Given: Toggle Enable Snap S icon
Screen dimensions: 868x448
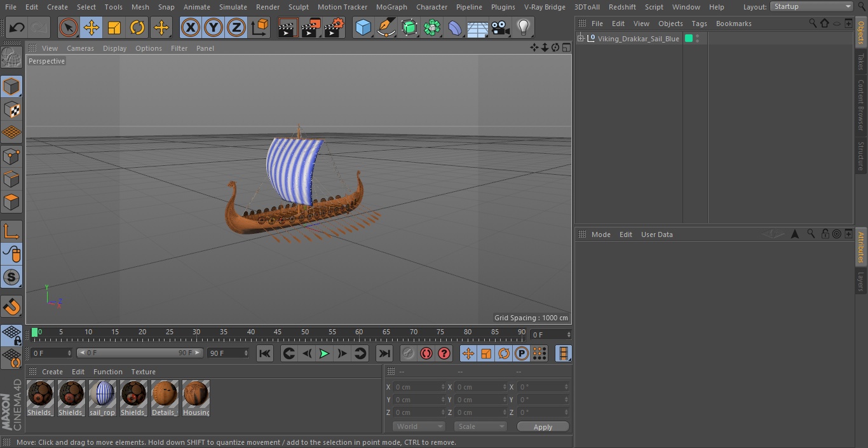Looking at the screenshot, I should [x=11, y=277].
